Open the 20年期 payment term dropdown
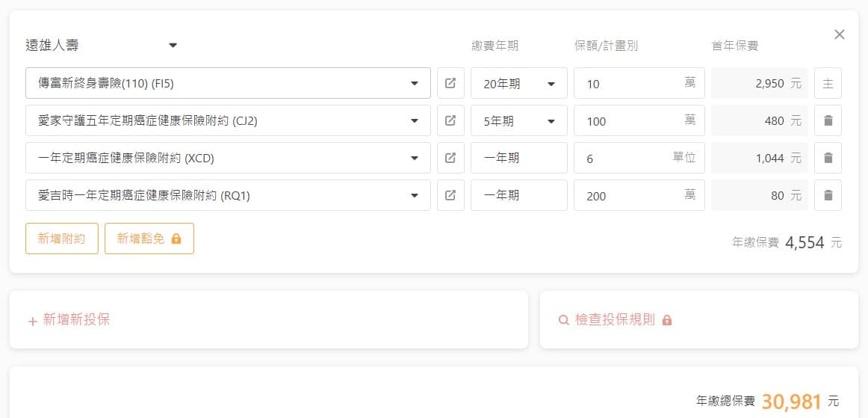The image size is (868, 418). [x=519, y=83]
